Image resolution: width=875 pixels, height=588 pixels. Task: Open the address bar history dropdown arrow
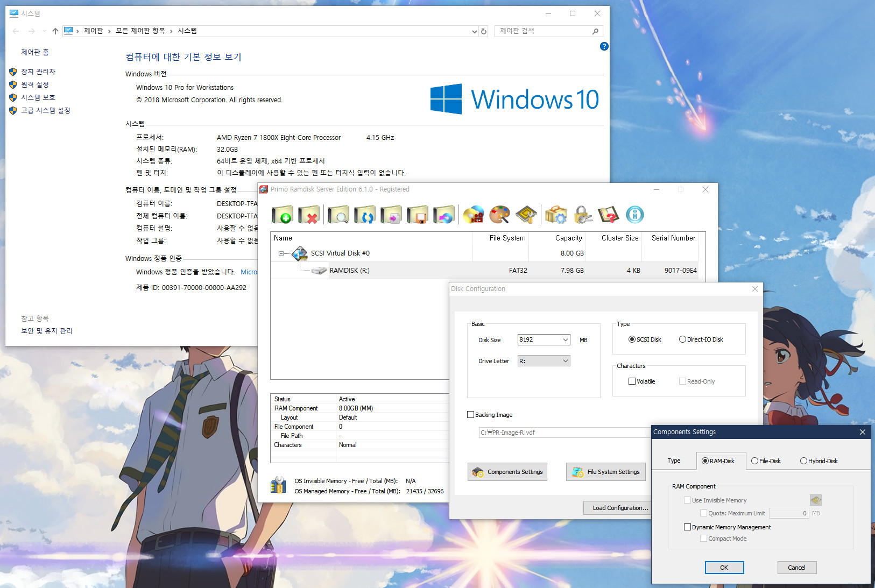coord(474,31)
